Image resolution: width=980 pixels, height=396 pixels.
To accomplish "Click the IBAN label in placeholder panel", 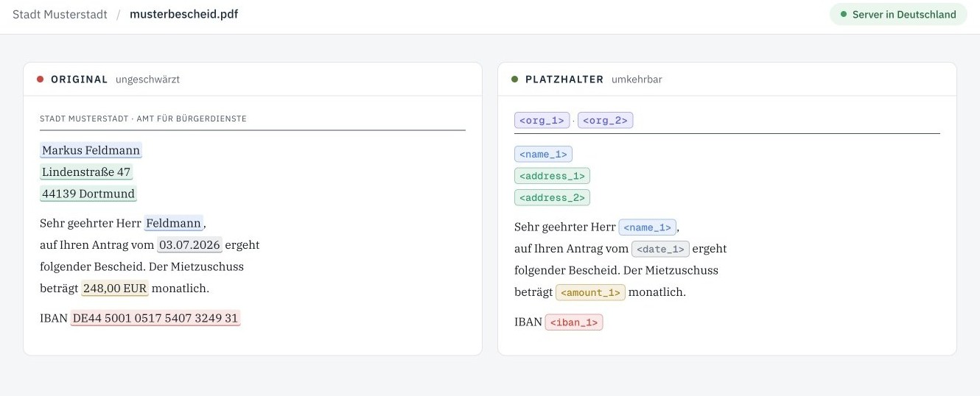I will tap(528, 322).
